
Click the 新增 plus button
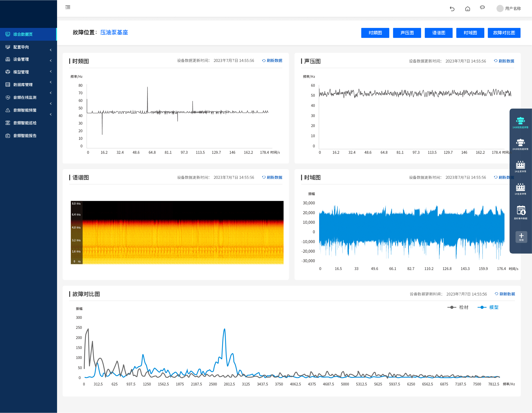tap(521, 237)
